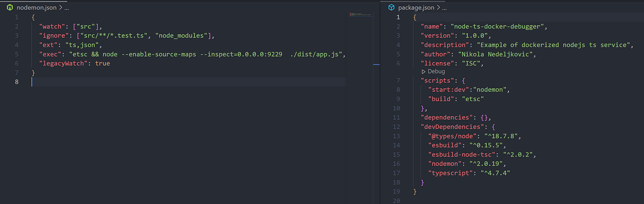Click the breadcrumb ellipsis in package.json
This screenshot has height=204, width=644.
tap(444, 8)
